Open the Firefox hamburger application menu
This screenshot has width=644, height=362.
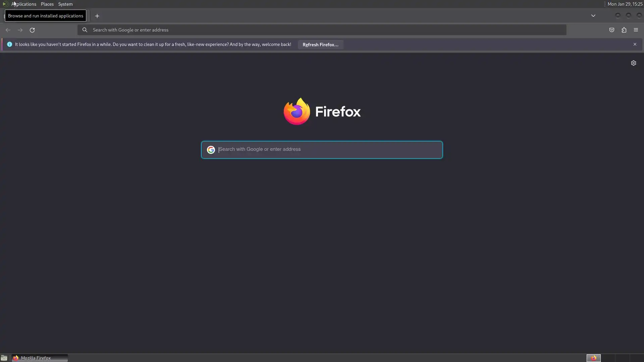tap(636, 30)
